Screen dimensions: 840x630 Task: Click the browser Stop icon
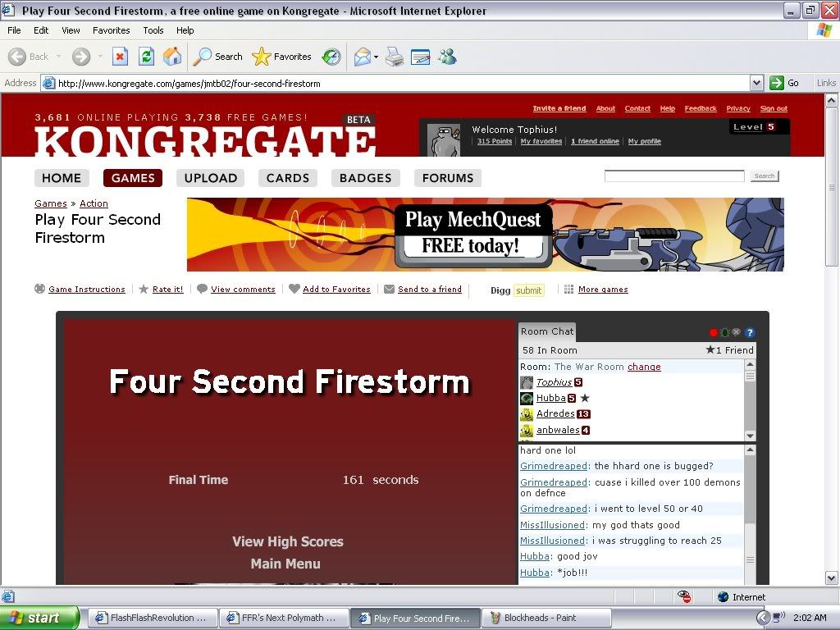tap(120, 57)
